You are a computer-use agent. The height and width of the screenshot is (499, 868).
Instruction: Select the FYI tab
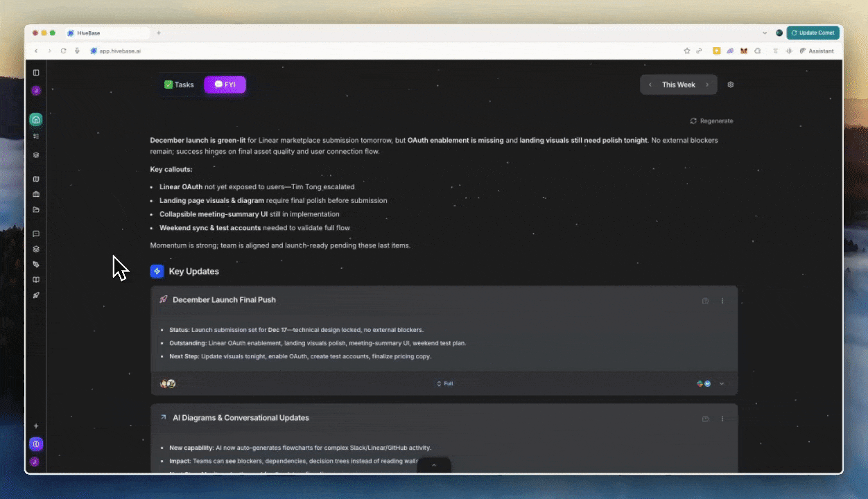(x=225, y=85)
